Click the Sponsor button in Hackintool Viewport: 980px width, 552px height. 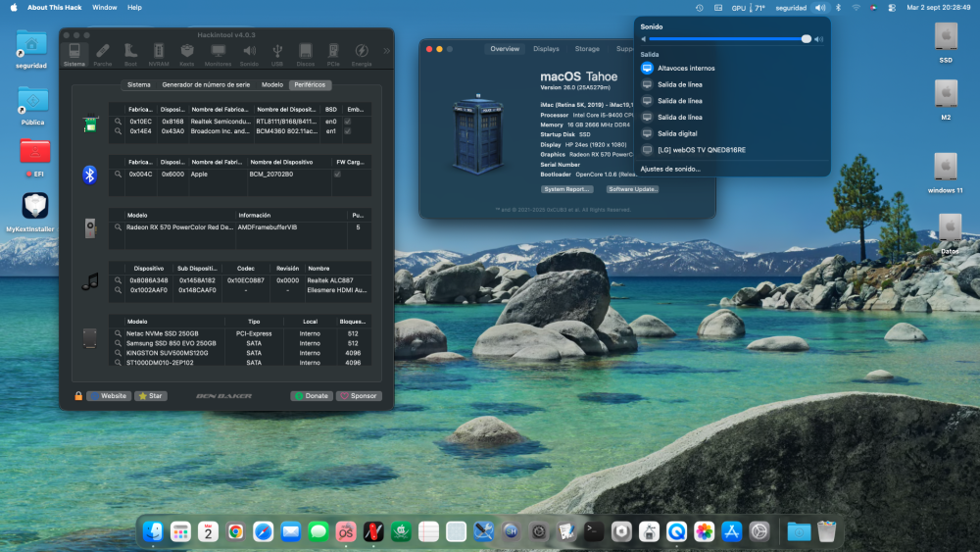(359, 396)
